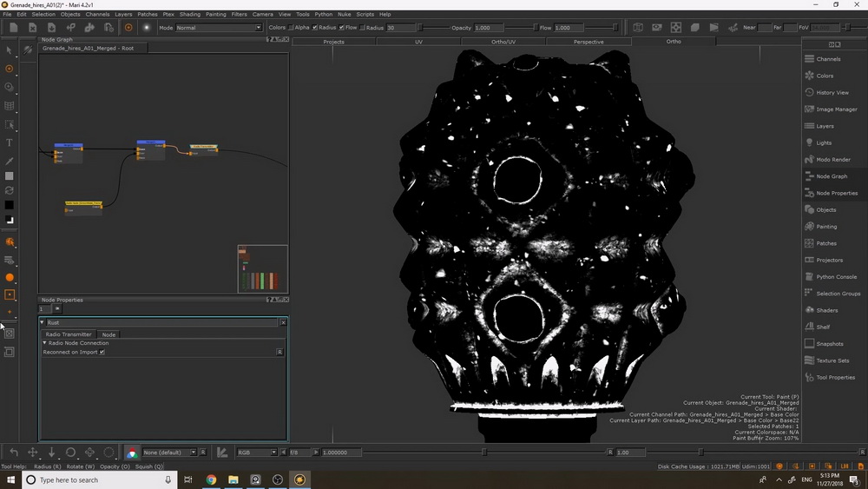
Task: Select the Paint tool in left toolbar
Action: [x=9, y=69]
